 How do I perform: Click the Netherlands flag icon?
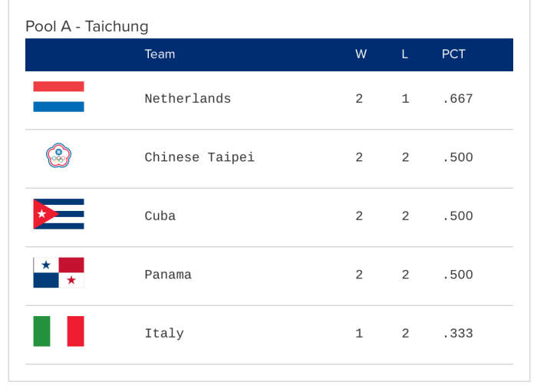[58, 97]
